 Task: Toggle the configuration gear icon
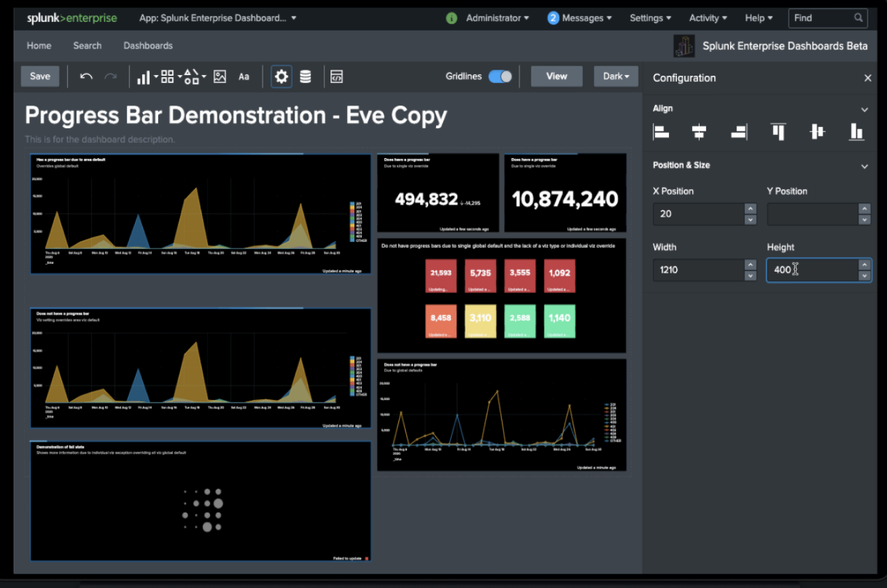click(281, 76)
